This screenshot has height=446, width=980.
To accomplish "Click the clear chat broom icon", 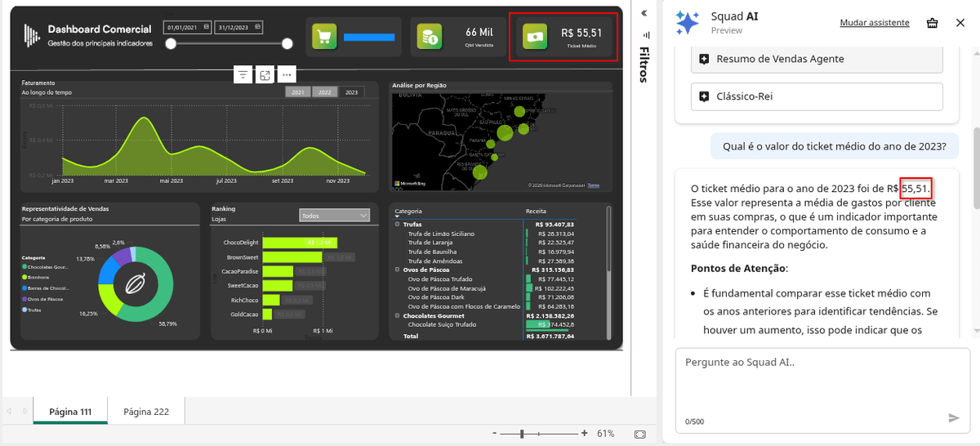I will (x=932, y=23).
